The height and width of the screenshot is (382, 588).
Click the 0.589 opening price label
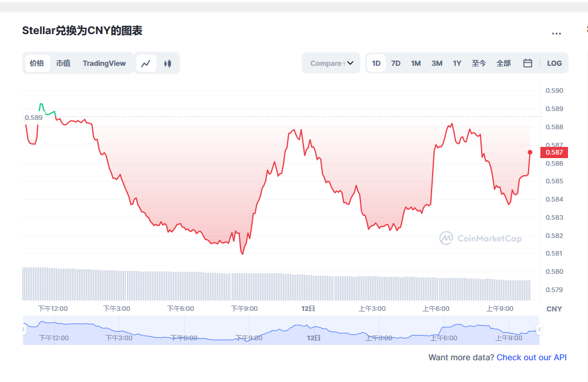[34, 118]
